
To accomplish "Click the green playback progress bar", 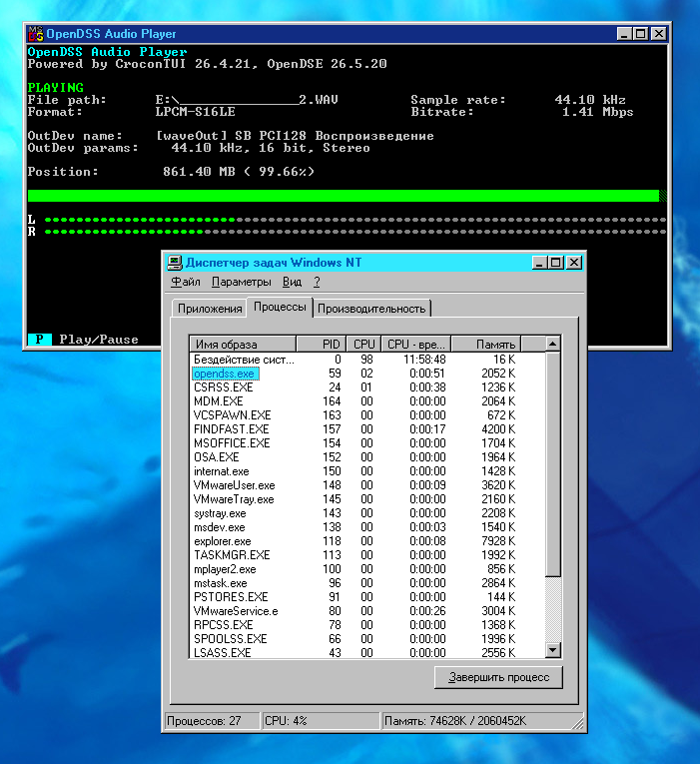I will [347, 196].
